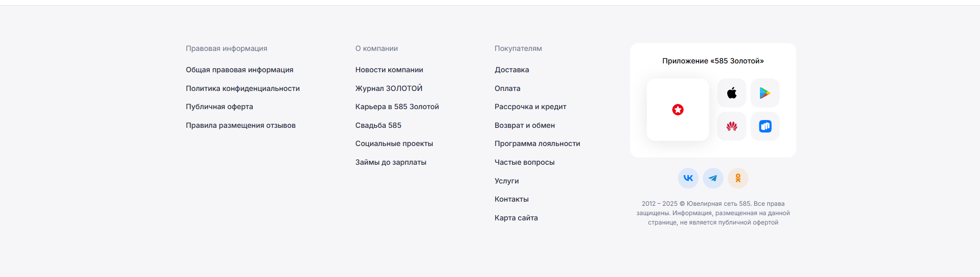Open Частые вопросы link
980x277 pixels.
525,162
